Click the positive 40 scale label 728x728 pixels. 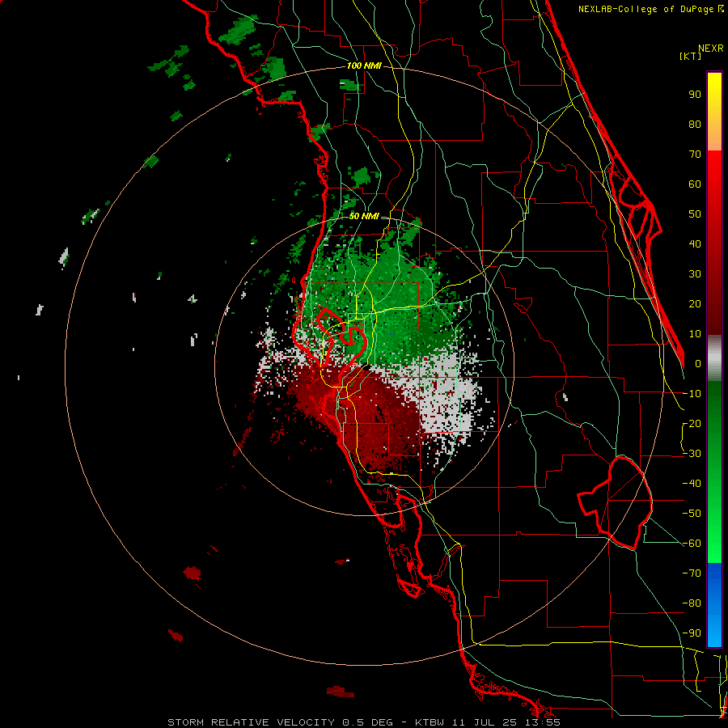point(695,243)
